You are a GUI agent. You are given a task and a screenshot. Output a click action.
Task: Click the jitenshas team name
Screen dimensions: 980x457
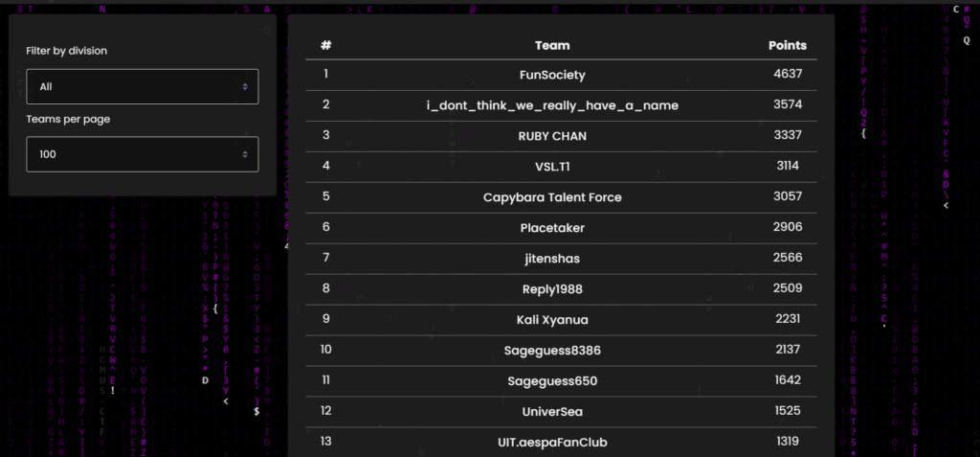pos(552,258)
